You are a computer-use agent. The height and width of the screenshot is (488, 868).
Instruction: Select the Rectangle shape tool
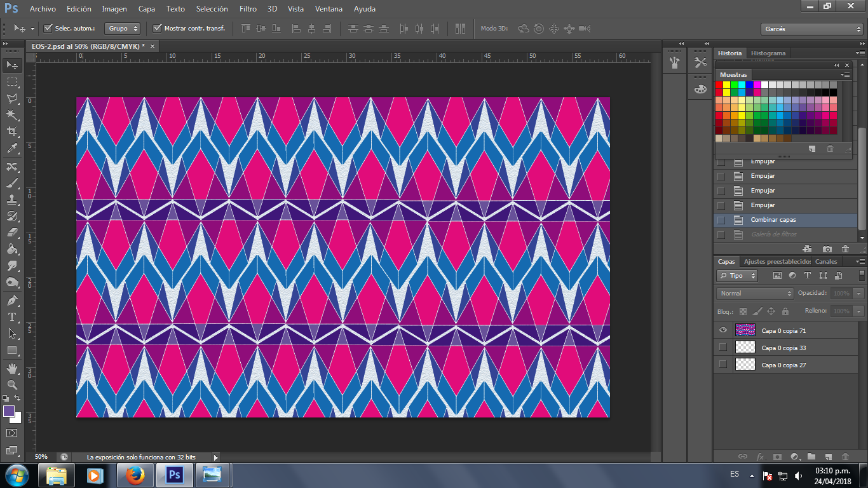(x=12, y=350)
